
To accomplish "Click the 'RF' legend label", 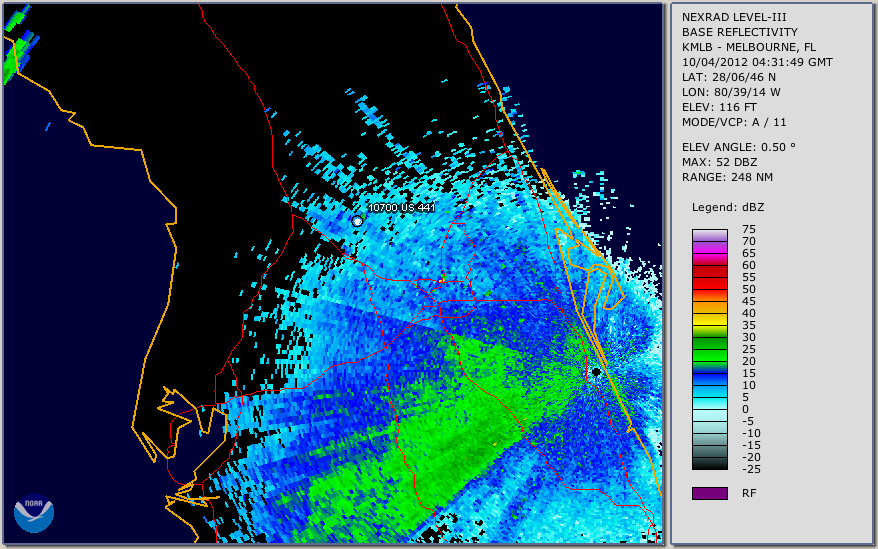I will click(x=749, y=493).
